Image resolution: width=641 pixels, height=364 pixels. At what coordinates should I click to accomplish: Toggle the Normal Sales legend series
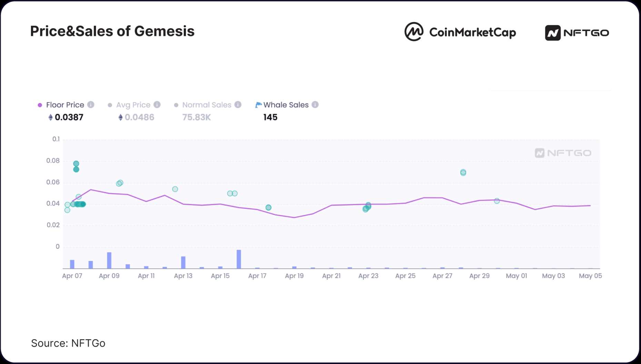(x=207, y=105)
